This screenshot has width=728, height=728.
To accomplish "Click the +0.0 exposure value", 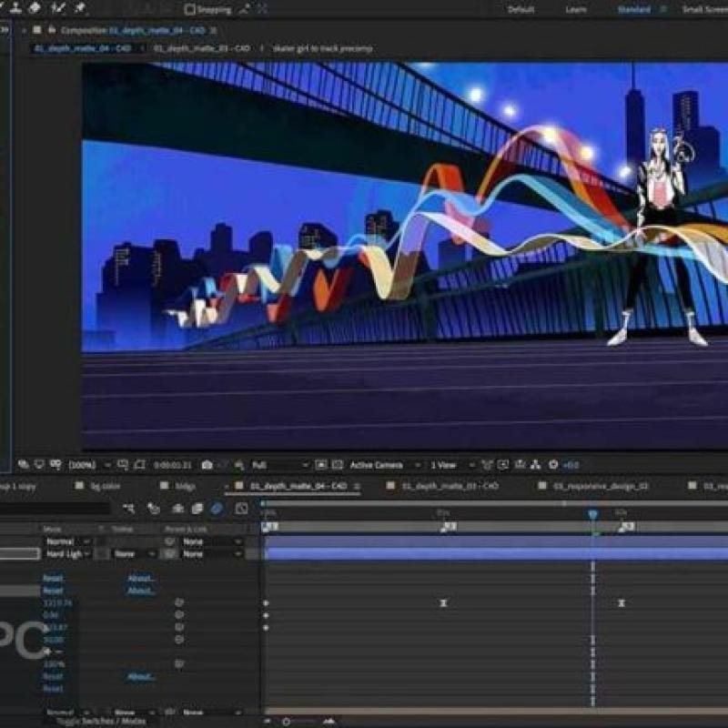I will 571,465.
